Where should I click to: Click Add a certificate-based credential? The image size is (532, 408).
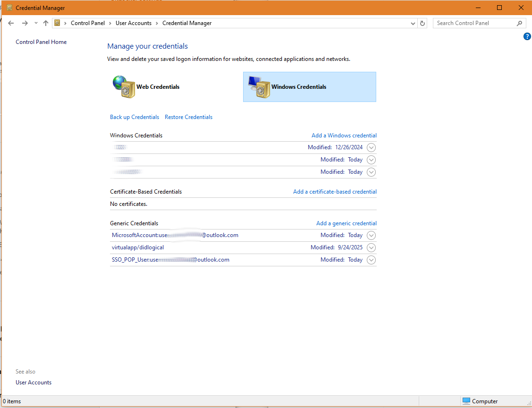pos(335,192)
